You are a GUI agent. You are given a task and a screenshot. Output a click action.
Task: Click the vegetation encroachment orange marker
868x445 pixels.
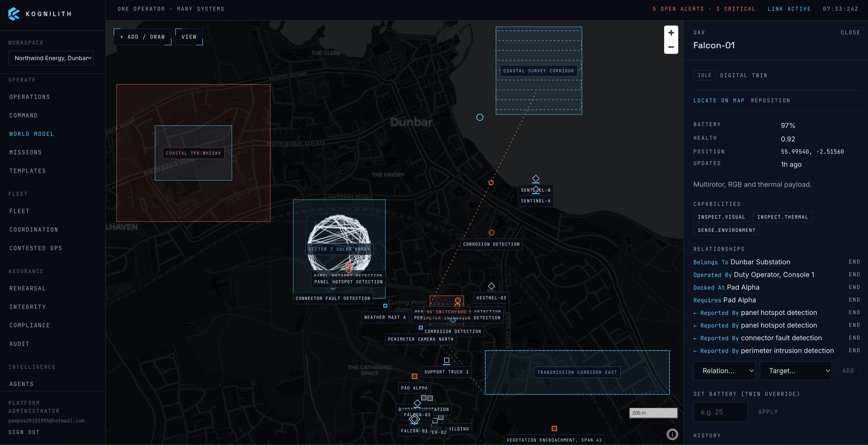coord(554,428)
